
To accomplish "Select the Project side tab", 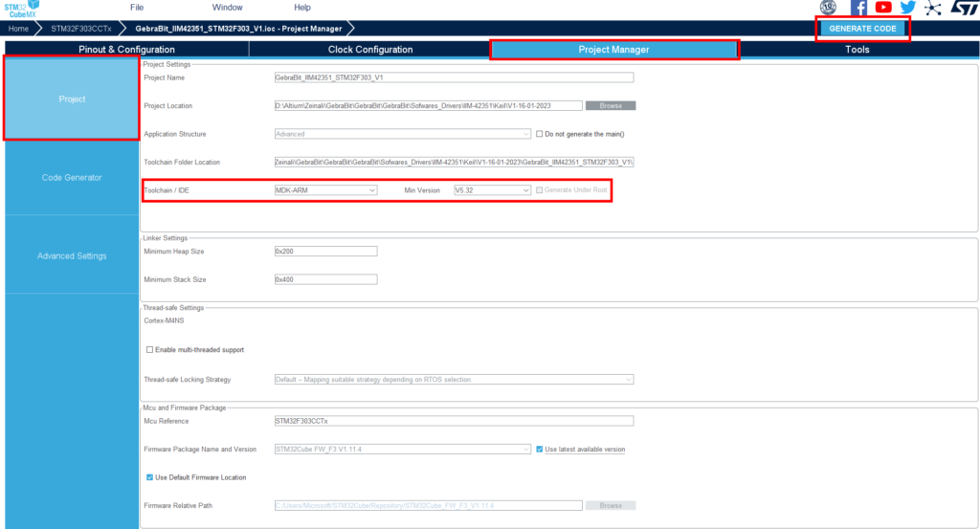I will point(72,99).
